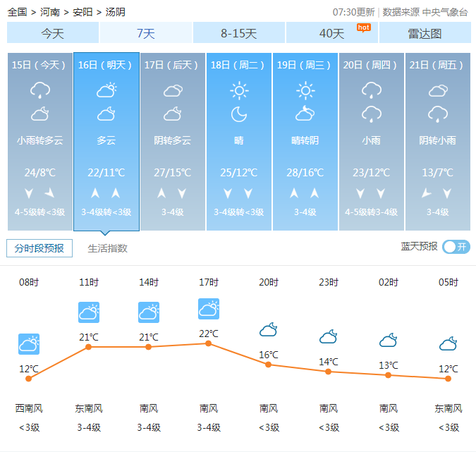
Task: Click the cloudy night icon at 20时
Action: coord(268,330)
